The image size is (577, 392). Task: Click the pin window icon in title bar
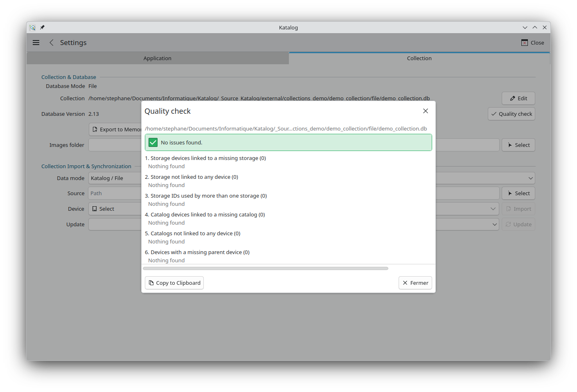[x=42, y=27]
